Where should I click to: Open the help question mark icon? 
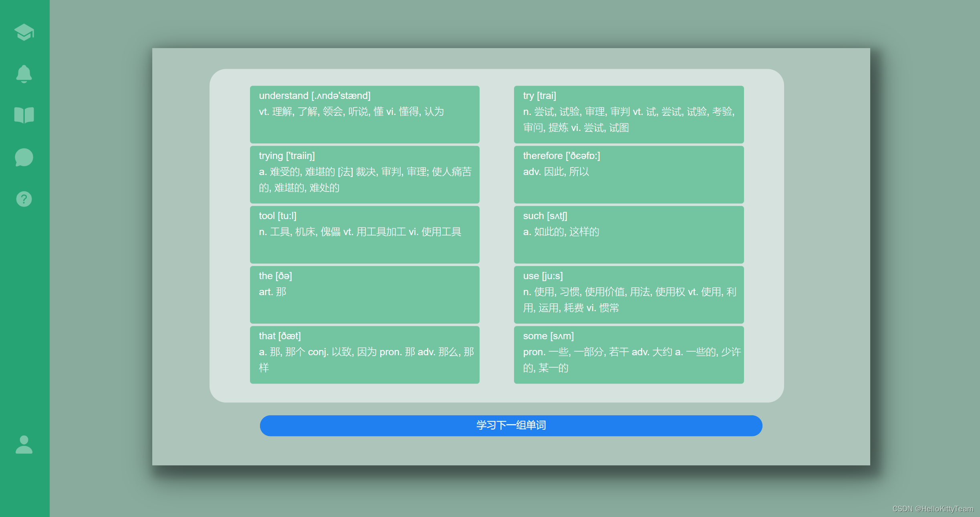pyautogui.click(x=24, y=199)
